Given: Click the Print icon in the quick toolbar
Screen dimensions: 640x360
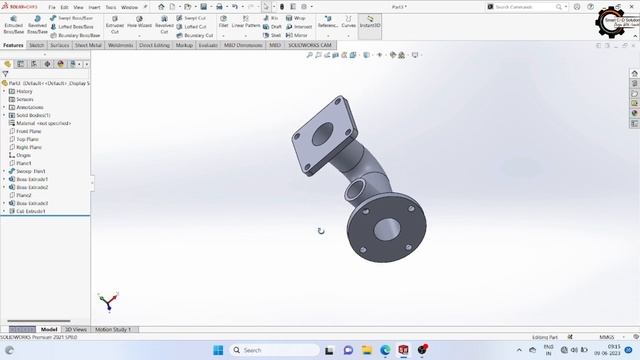Looking at the screenshot, I should (219, 7).
